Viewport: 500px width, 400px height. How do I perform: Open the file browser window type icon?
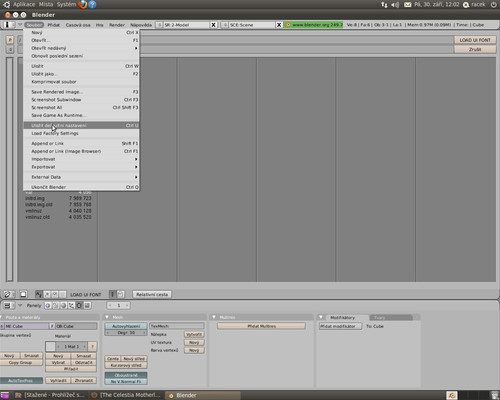point(7,294)
